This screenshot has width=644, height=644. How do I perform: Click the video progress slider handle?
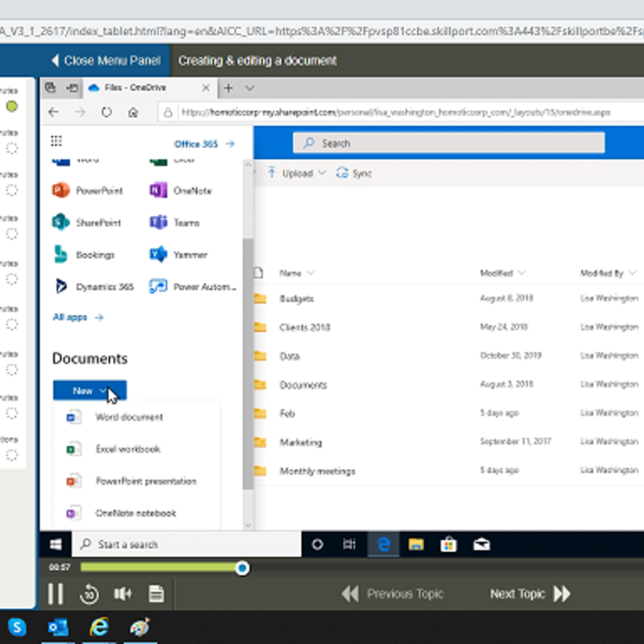click(242, 568)
